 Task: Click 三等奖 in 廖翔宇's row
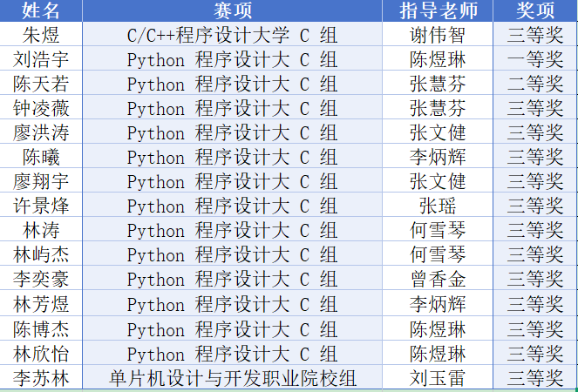535,180
